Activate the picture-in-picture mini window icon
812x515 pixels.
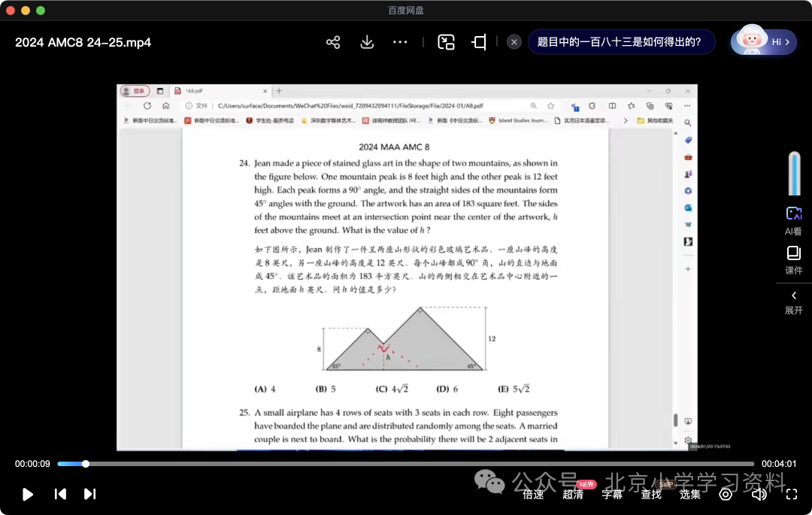446,42
